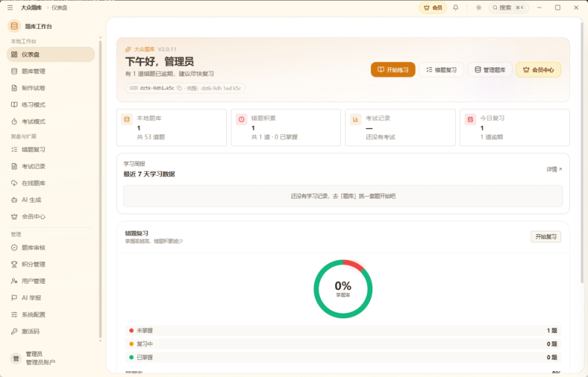Copy UID using the copy icon

tap(179, 88)
